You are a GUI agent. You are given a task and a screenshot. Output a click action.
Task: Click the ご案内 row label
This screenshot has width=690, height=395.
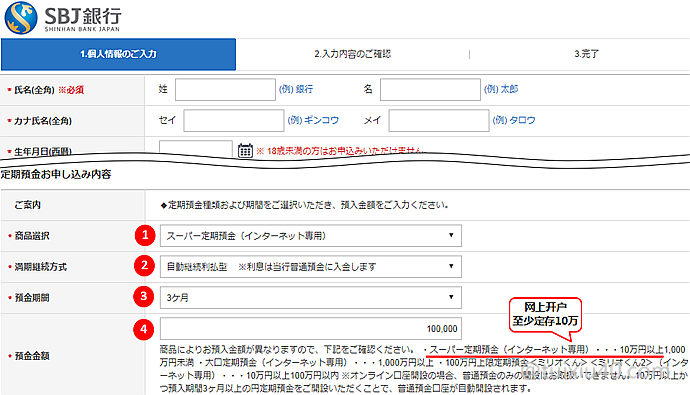tap(27, 205)
